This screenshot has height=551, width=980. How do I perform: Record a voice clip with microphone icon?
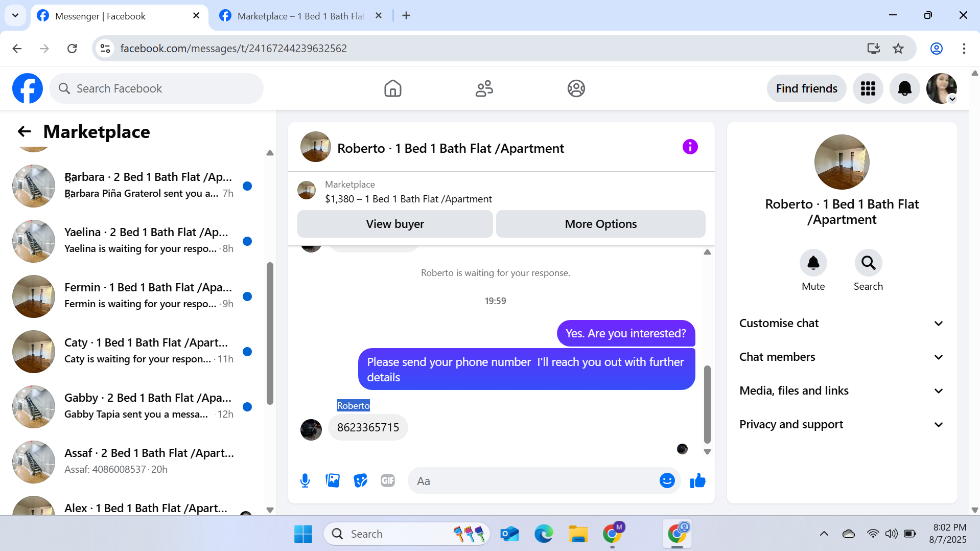pyautogui.click(x=305, y=480)
